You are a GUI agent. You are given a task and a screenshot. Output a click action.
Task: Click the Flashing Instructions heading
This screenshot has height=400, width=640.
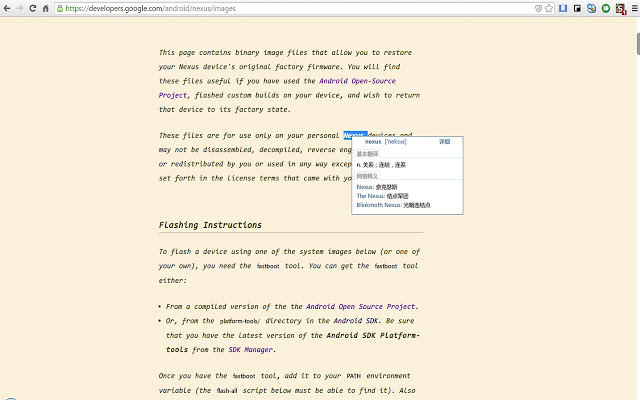210,225
